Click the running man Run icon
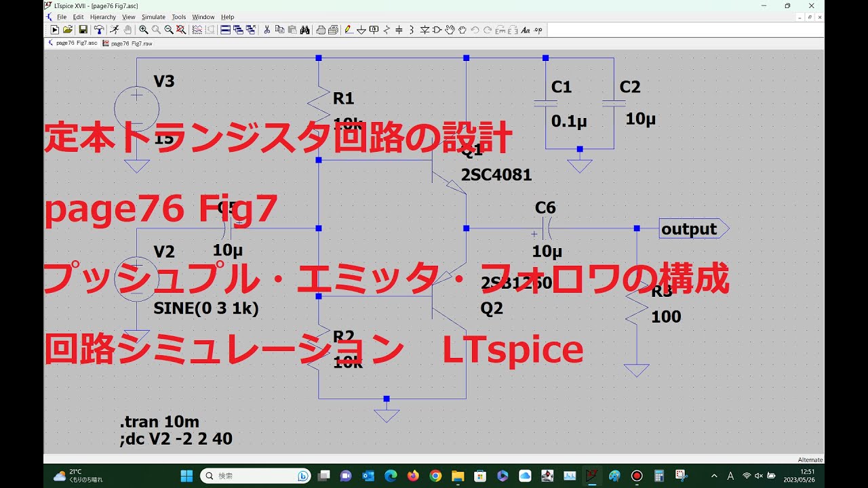The height and width of the screenshot is (488, 868). (115, 30)
